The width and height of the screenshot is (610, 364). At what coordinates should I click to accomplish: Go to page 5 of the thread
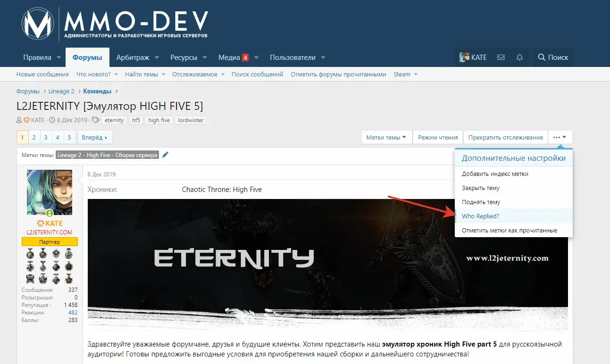(69, 137)
